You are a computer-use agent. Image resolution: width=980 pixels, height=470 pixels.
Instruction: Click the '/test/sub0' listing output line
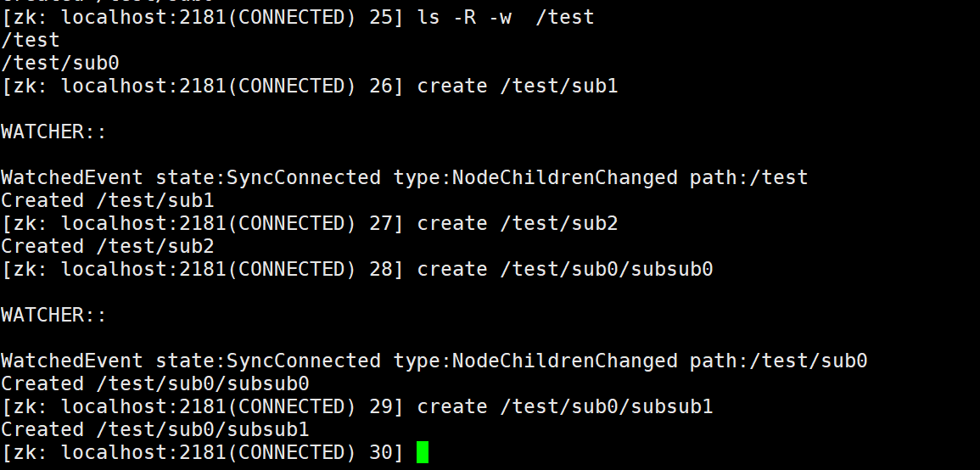[60, 63]
